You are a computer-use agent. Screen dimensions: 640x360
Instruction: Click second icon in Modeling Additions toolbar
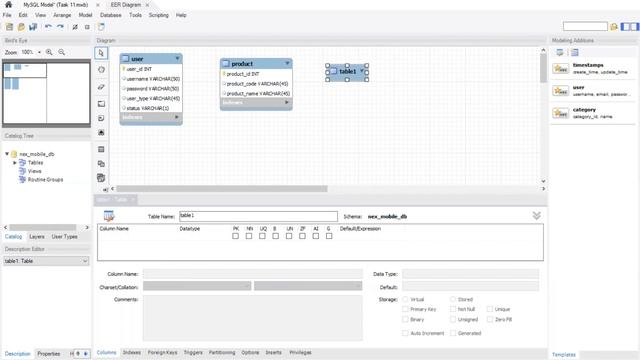click(575, 52)
